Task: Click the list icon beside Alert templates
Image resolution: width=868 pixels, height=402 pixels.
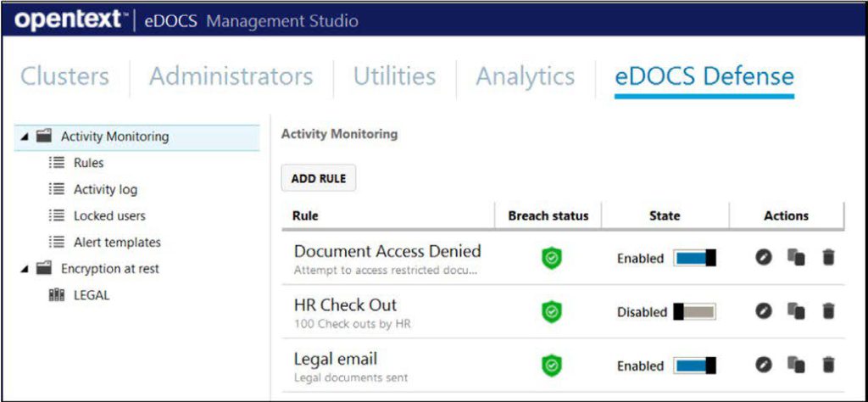Action: coord(56,242)
